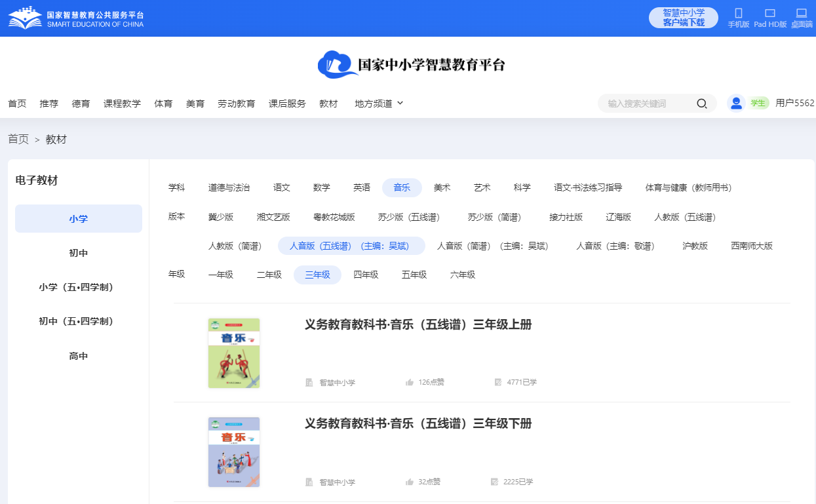Click the search magnifier icon
This screenshot has height=504, width=816.
701,104
